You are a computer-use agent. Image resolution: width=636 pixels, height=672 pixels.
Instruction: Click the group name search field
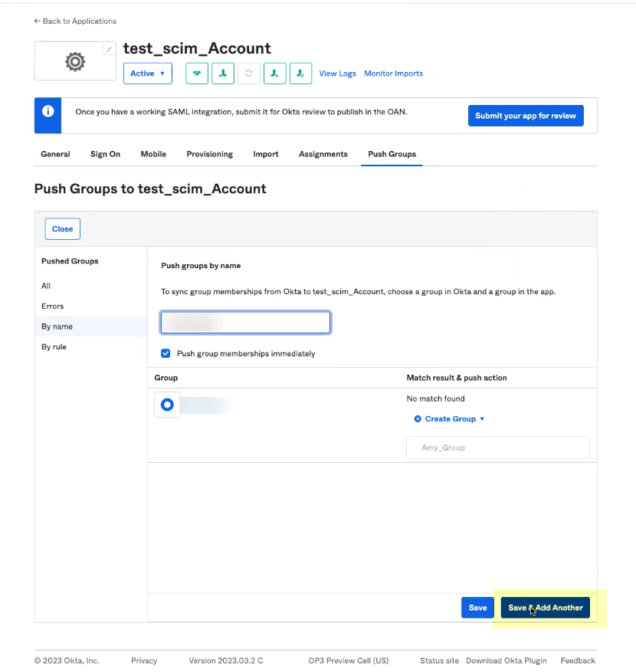(x=245, y=323)
